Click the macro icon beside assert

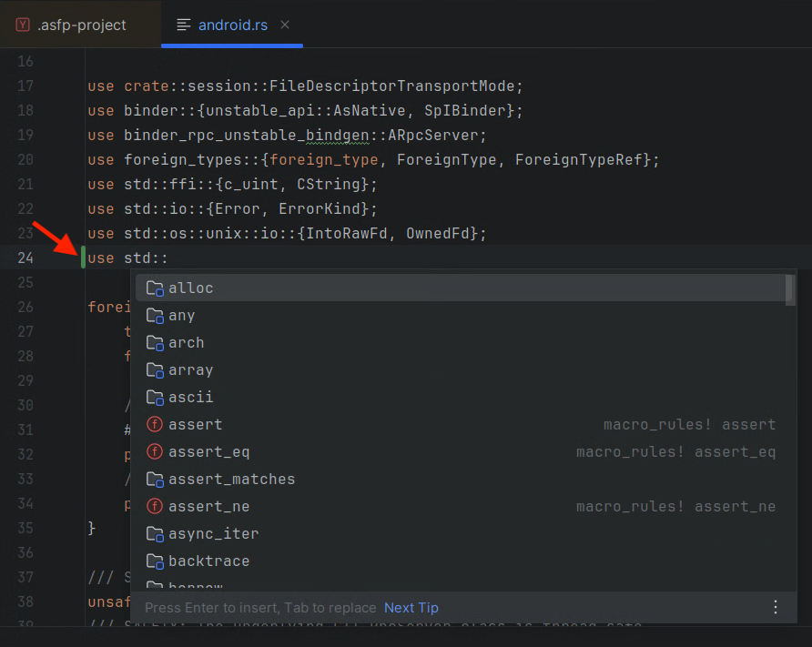154,424
